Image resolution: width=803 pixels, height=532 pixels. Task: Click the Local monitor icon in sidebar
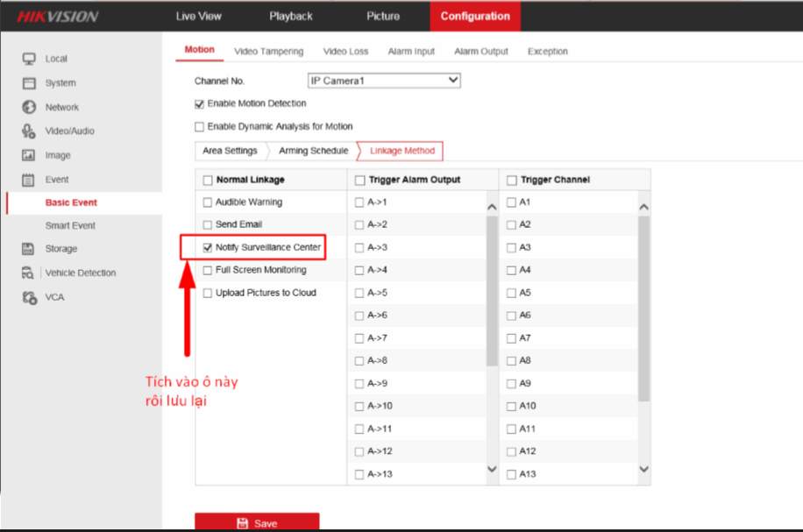(28, 59)
